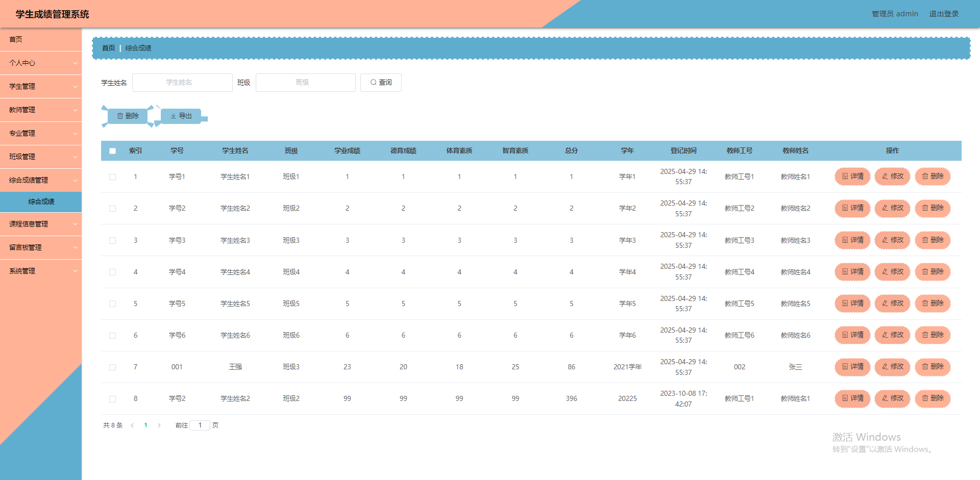Click the download icon on the 导出 button
The width and height of the screenshot is (980, 480).
point(173,116)
